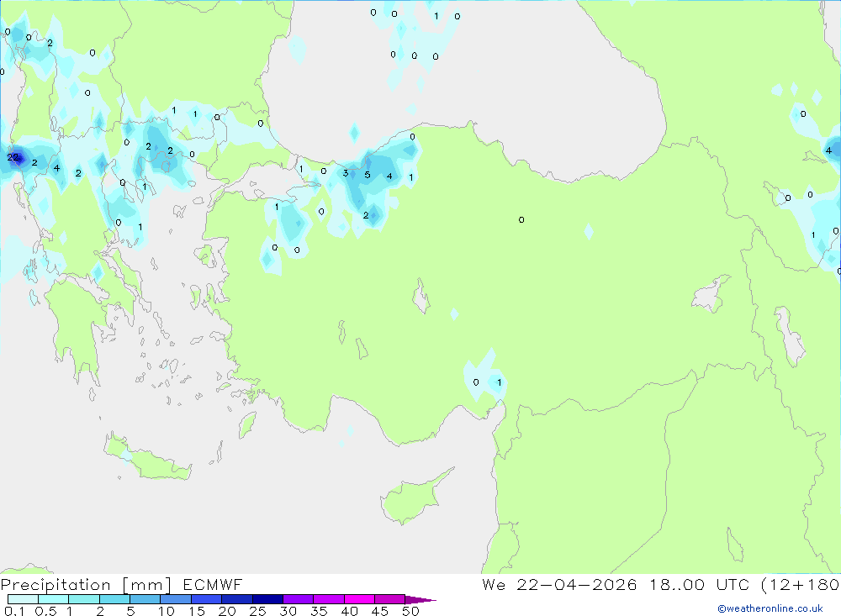
Task: Click the '0.5' legend scale label
Action: (x=45, y=611)
